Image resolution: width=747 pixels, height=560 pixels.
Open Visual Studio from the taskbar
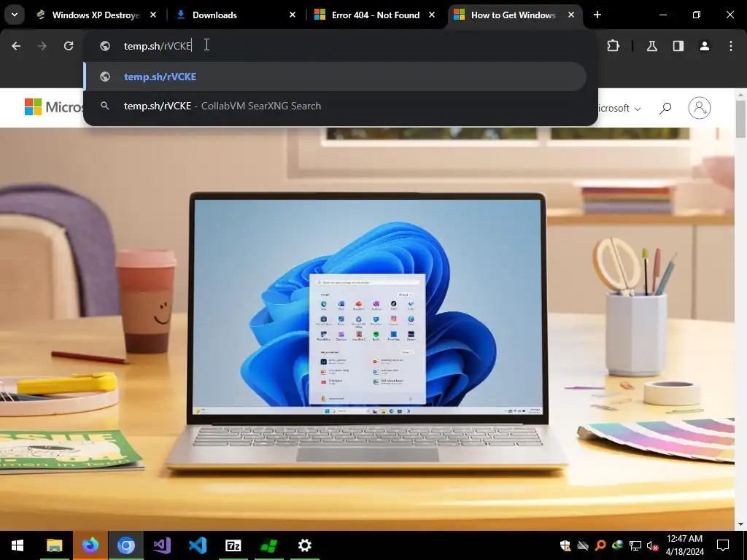(161, 545)
